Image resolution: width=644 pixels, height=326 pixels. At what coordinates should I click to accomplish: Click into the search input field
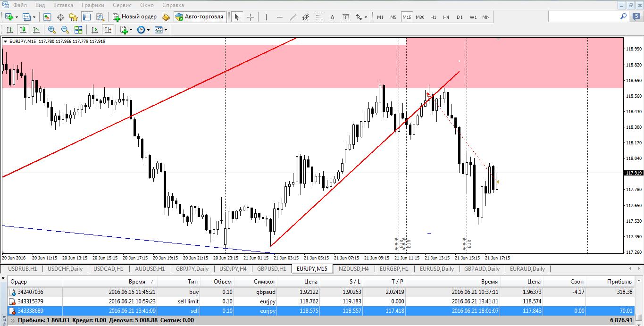(x=583, y=17)
